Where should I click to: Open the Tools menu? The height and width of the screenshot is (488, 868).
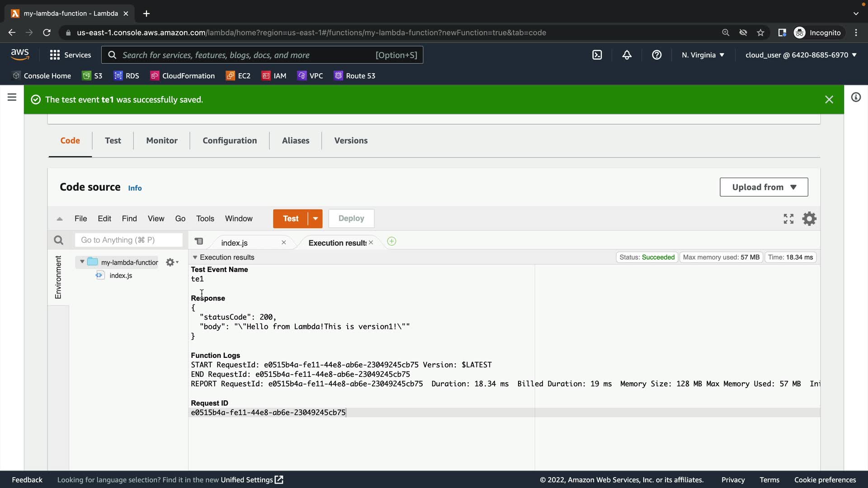205,219
